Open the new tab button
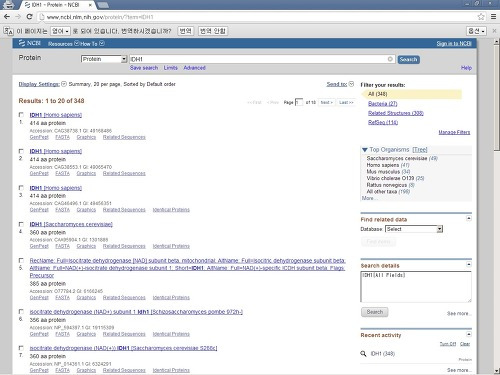The height and width of the screenshot is (375, 500). (x=103, y=5)
